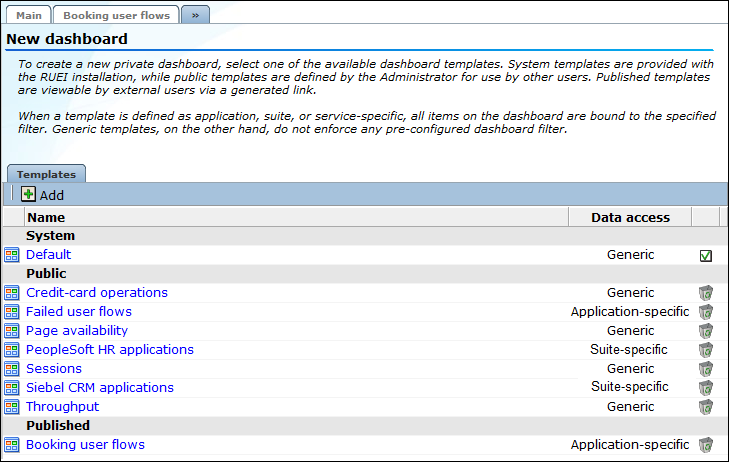
Task: Open PeopleSoft HR applications template
Action: click(x=110, y=350)
